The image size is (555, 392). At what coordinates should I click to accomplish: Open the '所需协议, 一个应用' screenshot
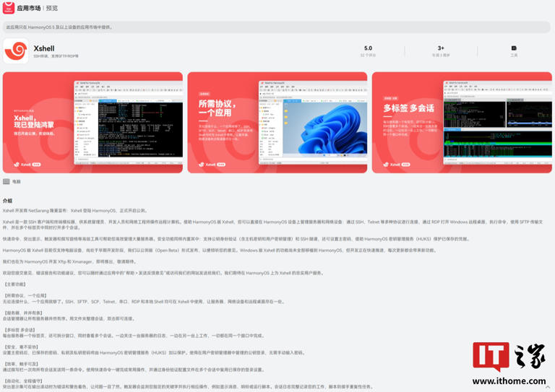(x=277, y=122)
